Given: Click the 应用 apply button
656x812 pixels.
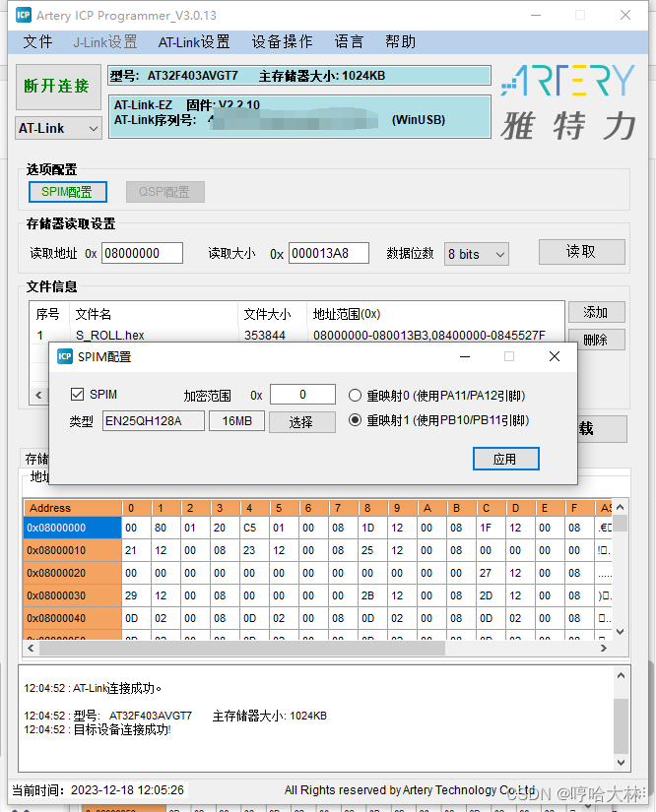Looking at the screenshot, I should coord(505,459).
